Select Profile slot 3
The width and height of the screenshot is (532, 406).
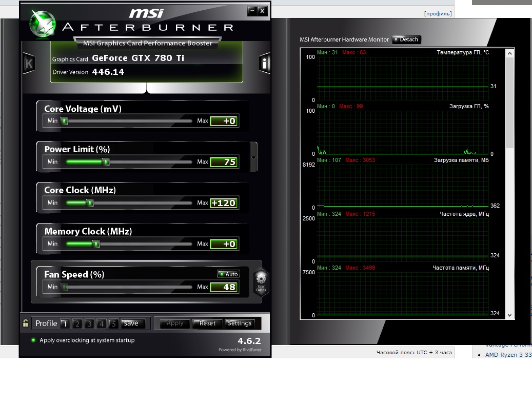tap(90, 323)
